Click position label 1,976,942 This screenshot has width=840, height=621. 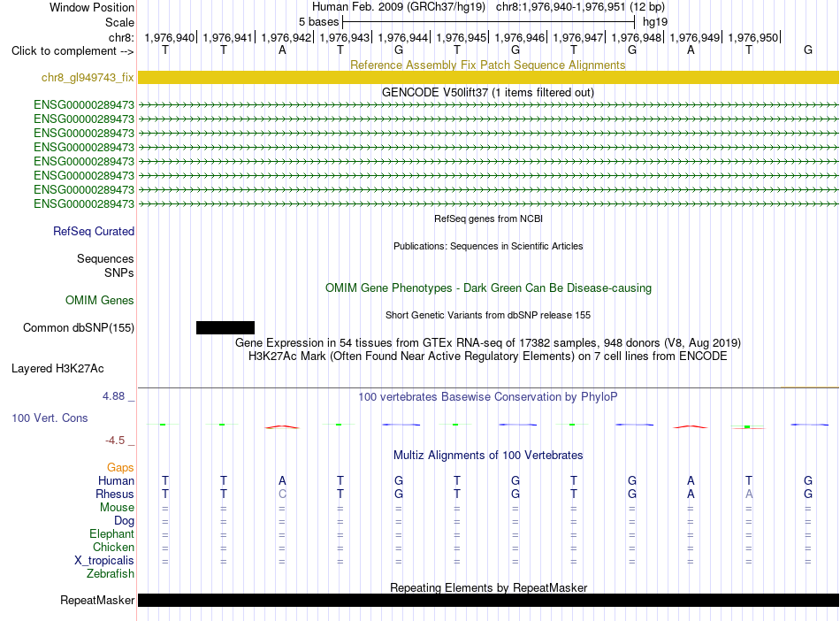[286, 37]
